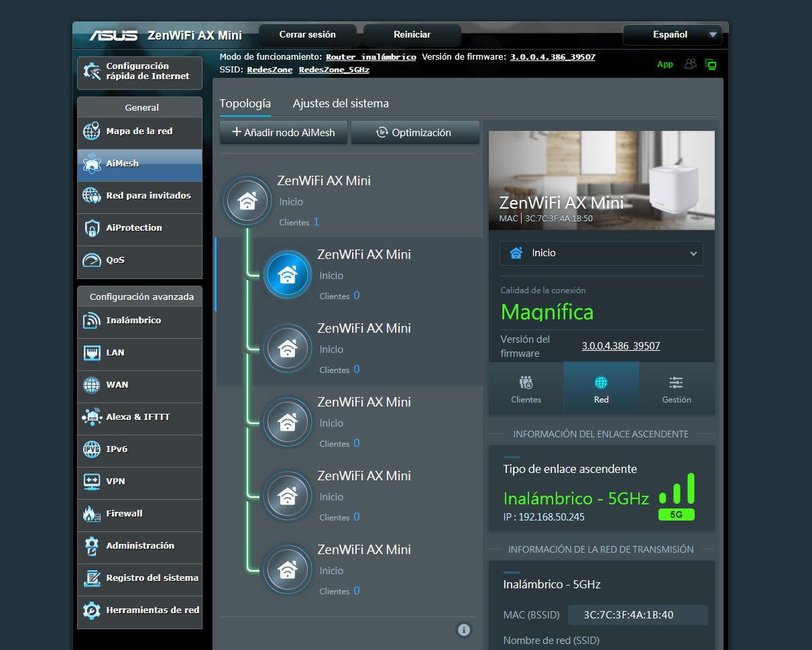Screen dimensions: 812x650
Task: Click Cerrar sesión button
Action: [x=308, y=34]
